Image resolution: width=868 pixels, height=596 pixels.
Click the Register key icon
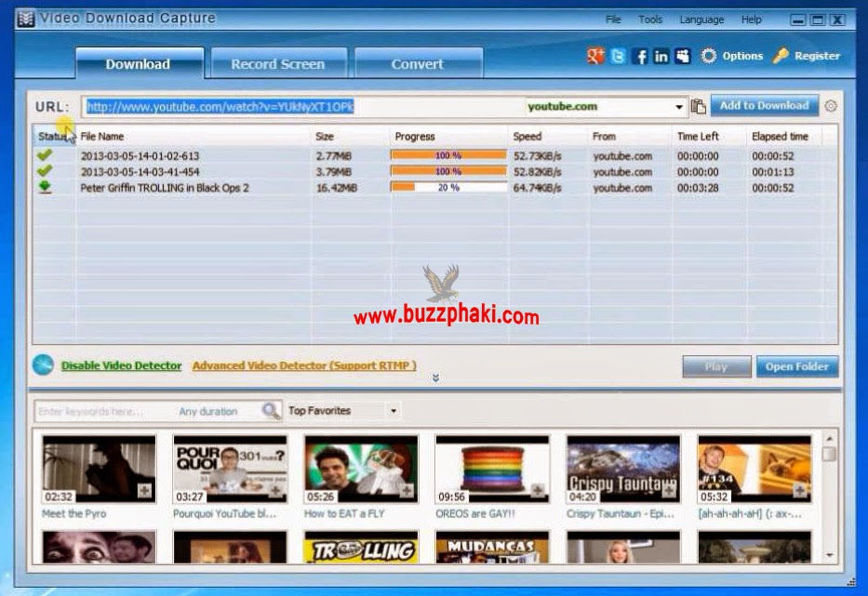pyautogui.click(x=781, y=56)
